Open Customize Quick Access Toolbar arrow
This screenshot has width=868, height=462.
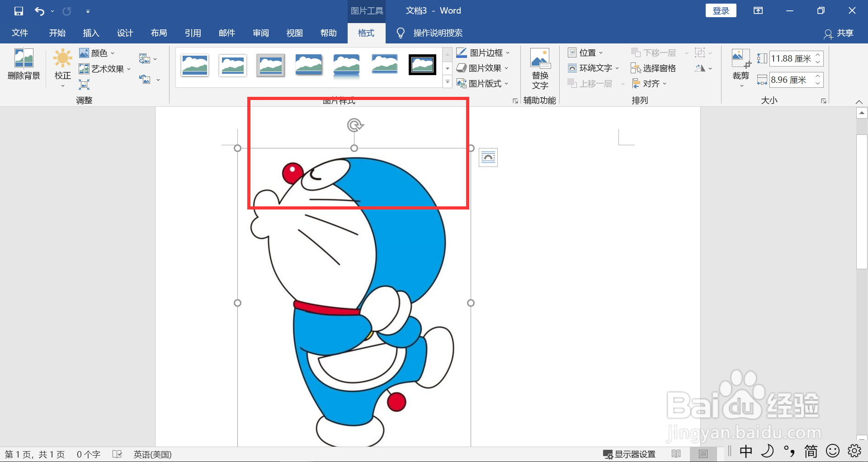(88, 11)
